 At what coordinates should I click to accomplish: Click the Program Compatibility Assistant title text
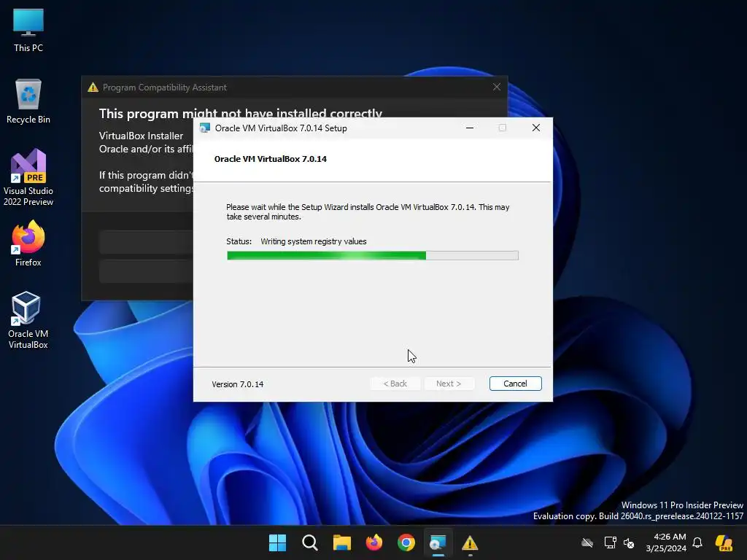pyautogui.click(x=165, y=87)
